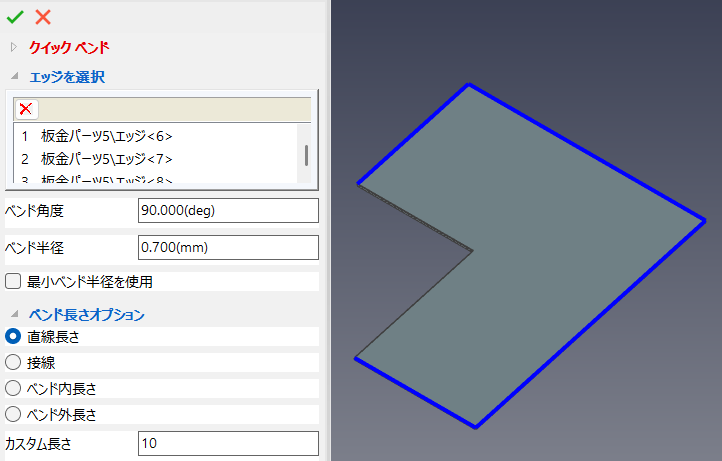Screen dimensions: 722x461
Task: Collapse the ベンド長さオプション section
Action: click(x=14, y=315)
